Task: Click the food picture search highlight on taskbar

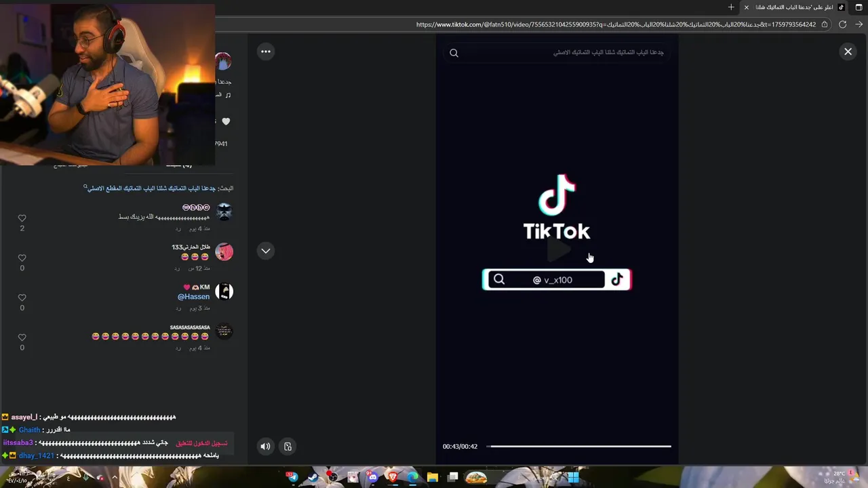Action: click(476, 477)
